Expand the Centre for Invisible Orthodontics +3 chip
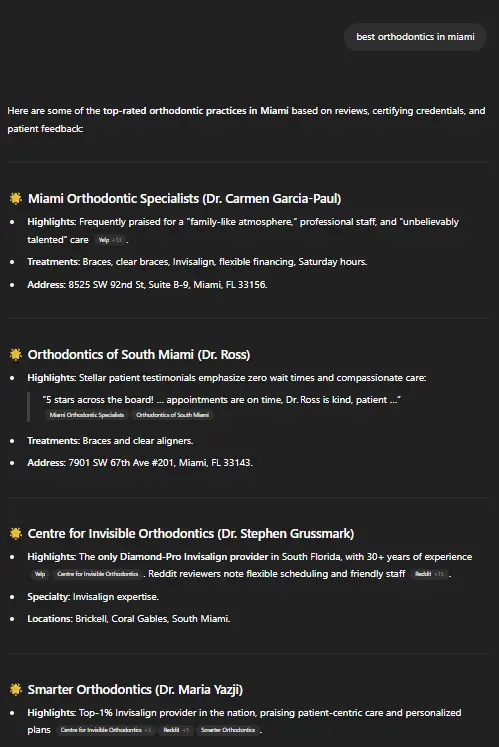The image size is (499, 747). 105,730
